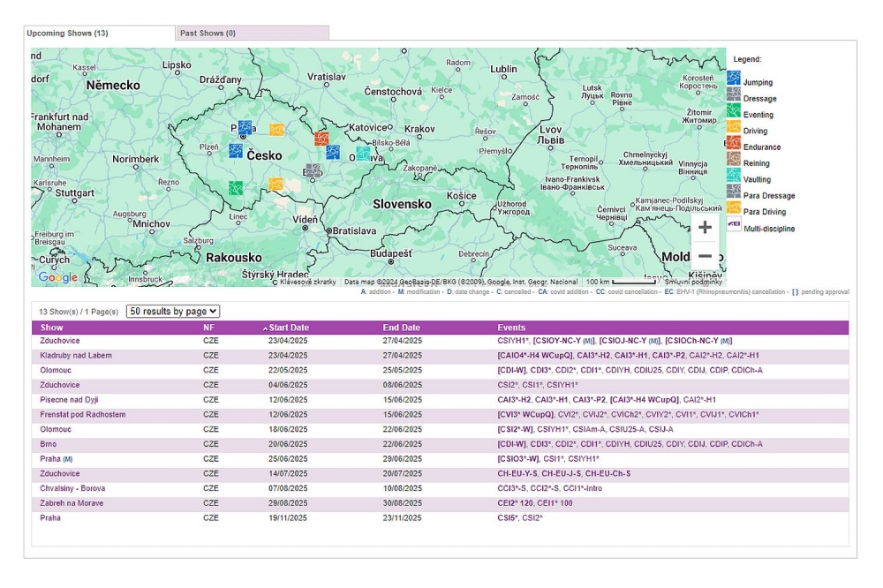Screen dimensions: 883x588
Task: Click events CSI2*, CSI1*, CSIYH1* row
Action: pyautogui.click(x=537, y=385)
